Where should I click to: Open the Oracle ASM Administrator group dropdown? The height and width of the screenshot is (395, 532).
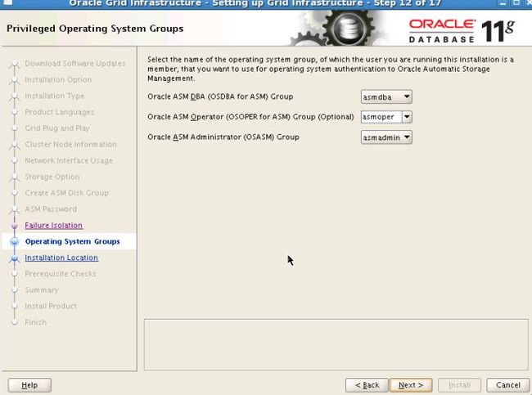point(386,137)
